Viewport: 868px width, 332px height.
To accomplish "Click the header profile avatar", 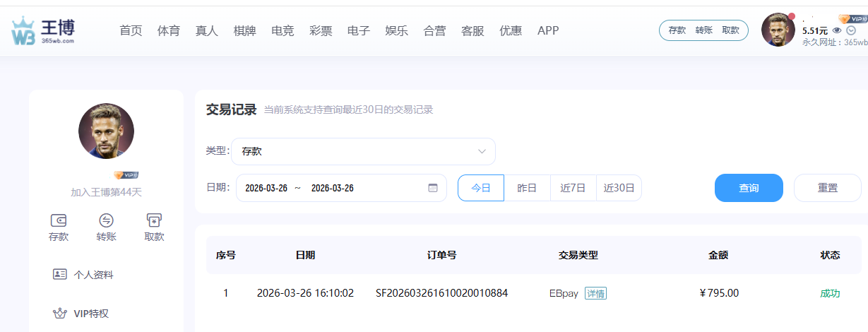I will [778, 30].
